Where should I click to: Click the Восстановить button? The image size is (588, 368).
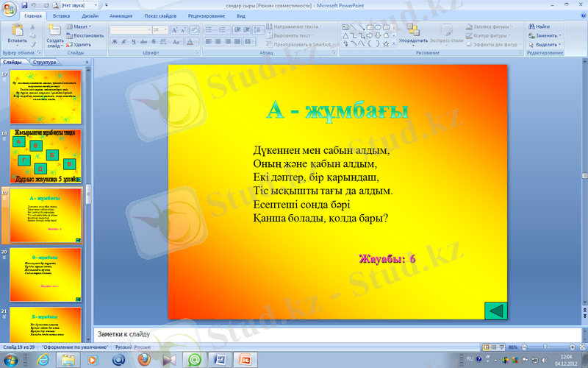click(85, 35)
